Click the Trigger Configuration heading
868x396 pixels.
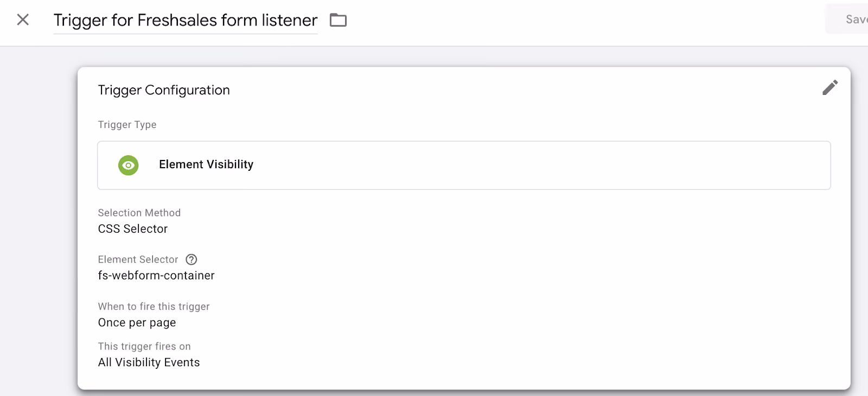coord(164,90)
